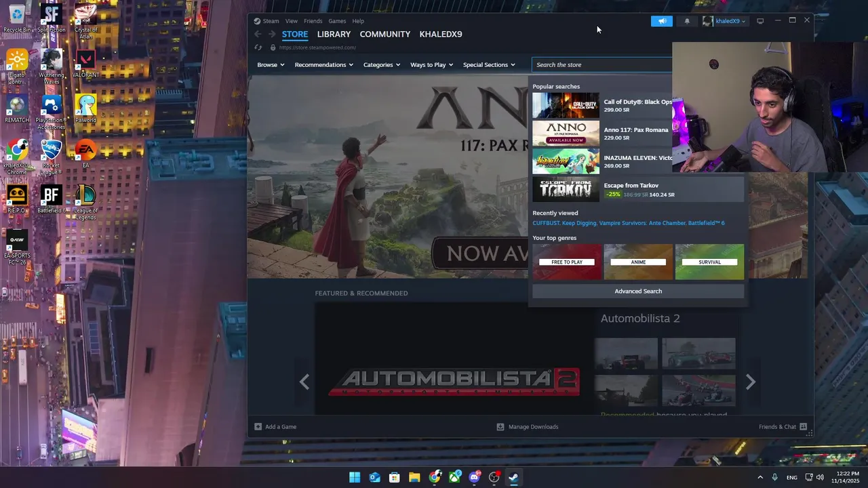
Task: Open the Friends menu
Action: [313, 21]
